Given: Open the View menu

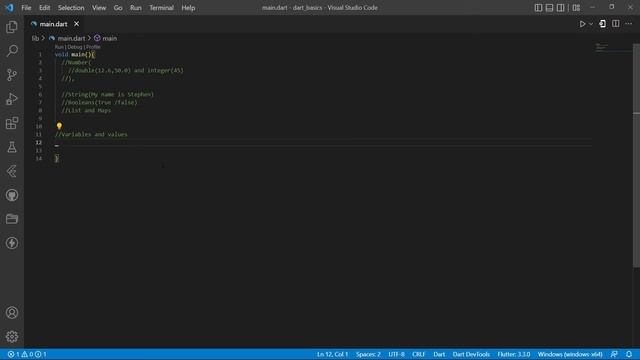Looking at the screenshot, I should pyautogui.click(x=99, y=8).
